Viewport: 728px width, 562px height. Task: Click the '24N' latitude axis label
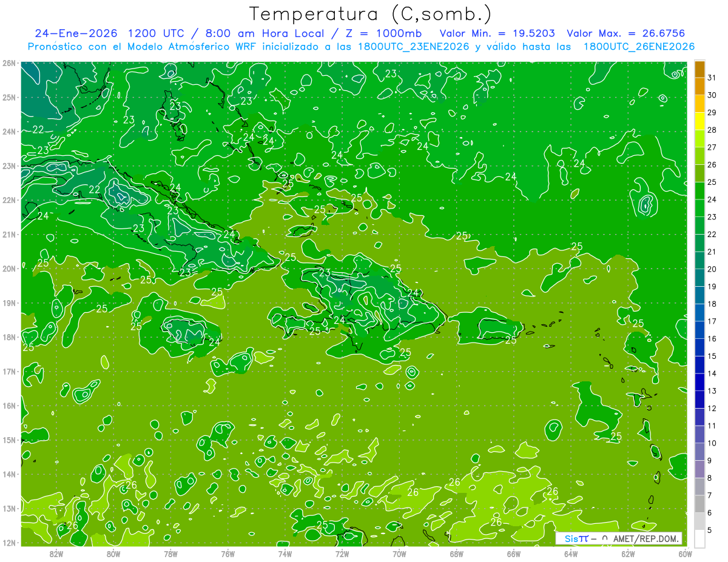pyautogui.click(x=9, y=132)
